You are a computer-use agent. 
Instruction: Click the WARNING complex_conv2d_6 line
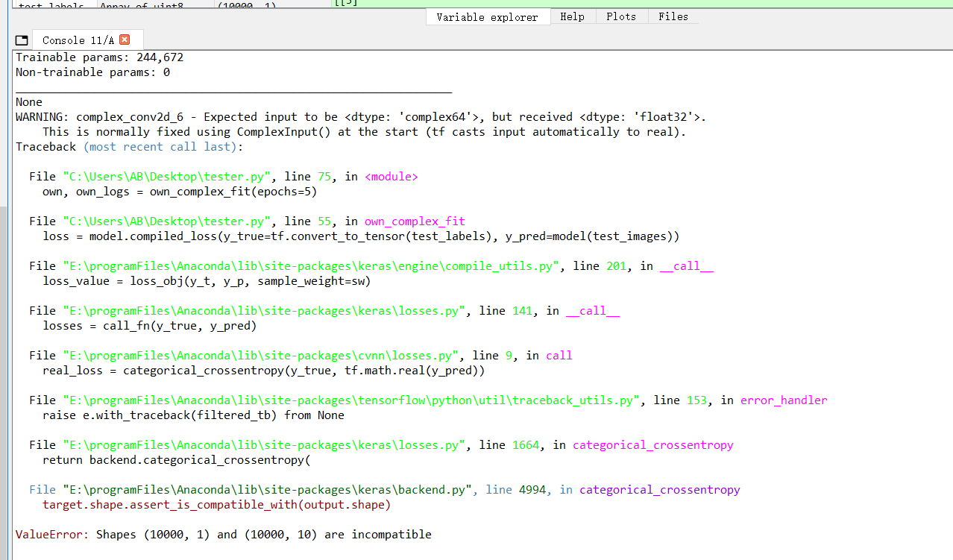(x=361, y=117)
